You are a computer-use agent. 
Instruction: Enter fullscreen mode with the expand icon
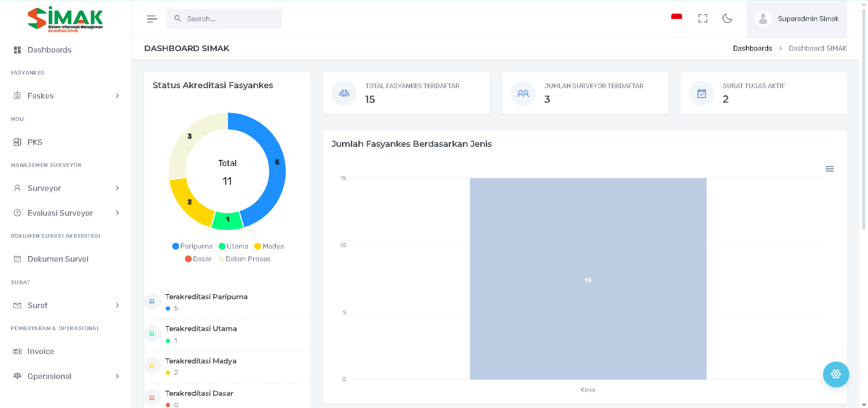(703, 18)
